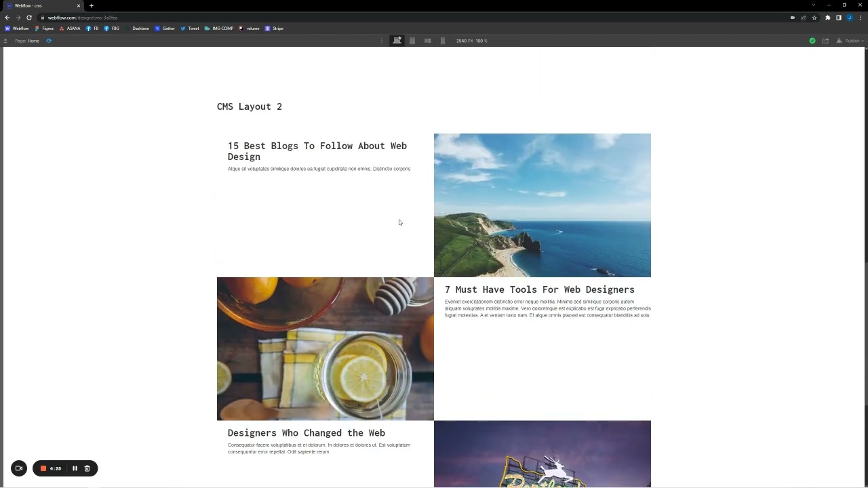This screenshot has width=868, height=488.
Task: Click the 'Eveniet exercitationem' summary paragraph
Action: click(x=548, y=308)
